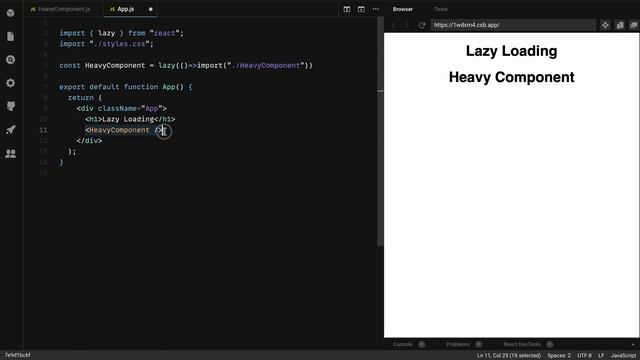Open the CodeSandbox logo menu

[11, 13]
